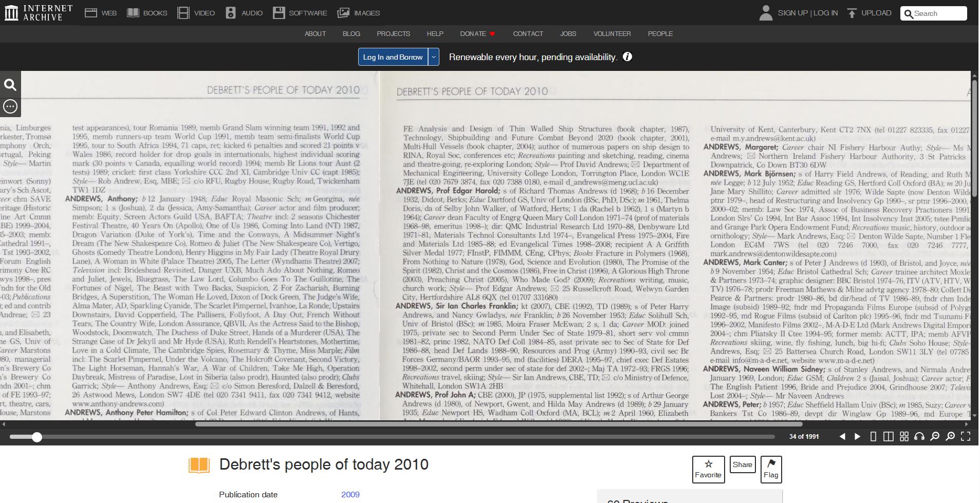The image size is (980, 503).
Task: Open the Contact menu item
Action: 528,33
